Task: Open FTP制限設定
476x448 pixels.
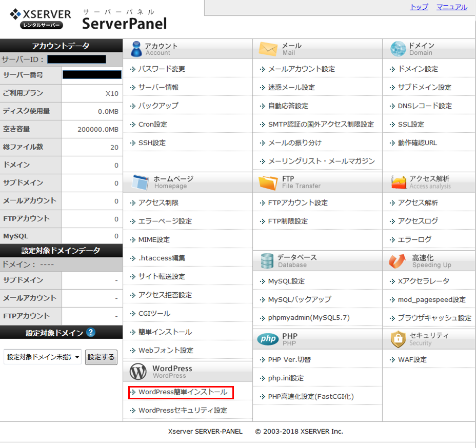Action: pyautogui.click(x=288, y=221)
